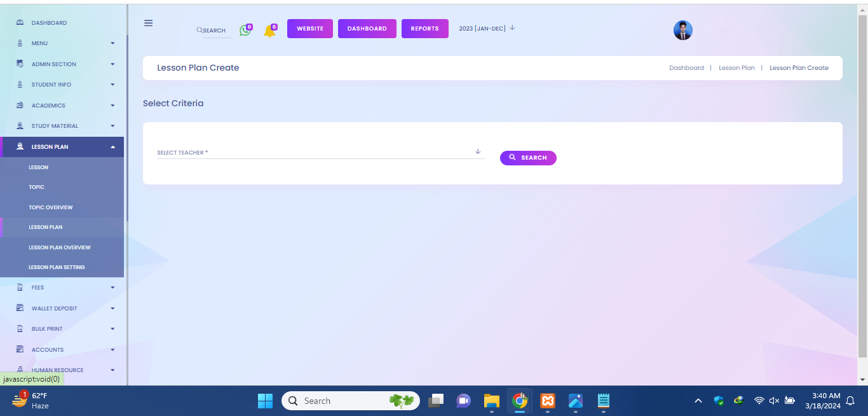868x416 pixels.
Task: Click the header Search input field
Action: (x=216, y=31)
